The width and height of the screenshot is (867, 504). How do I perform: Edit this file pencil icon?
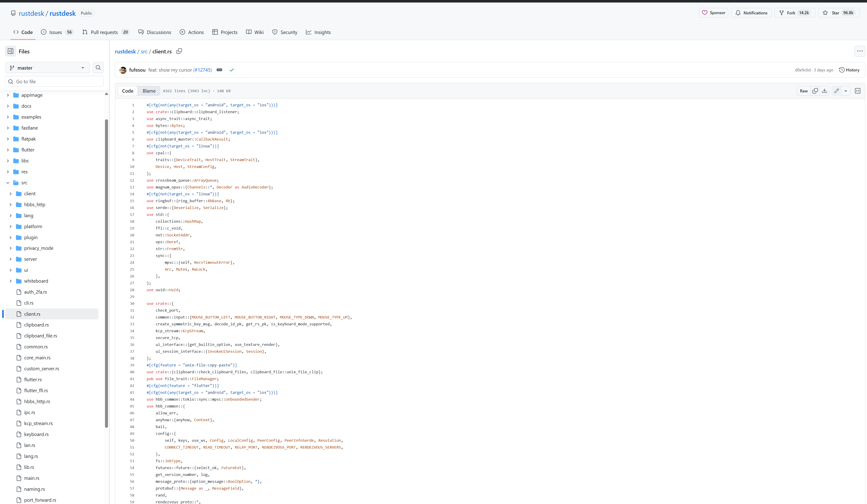tap(837, 91)
